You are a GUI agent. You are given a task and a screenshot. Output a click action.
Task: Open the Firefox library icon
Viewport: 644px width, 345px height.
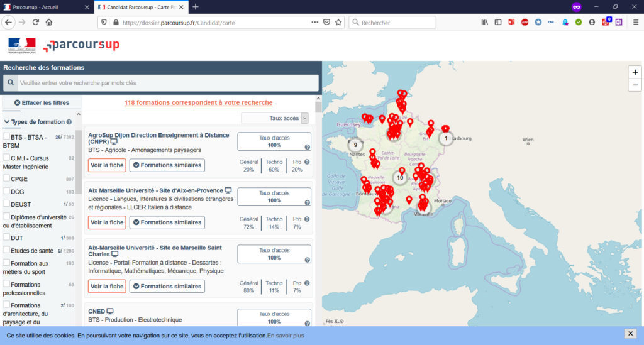point(485,23)
